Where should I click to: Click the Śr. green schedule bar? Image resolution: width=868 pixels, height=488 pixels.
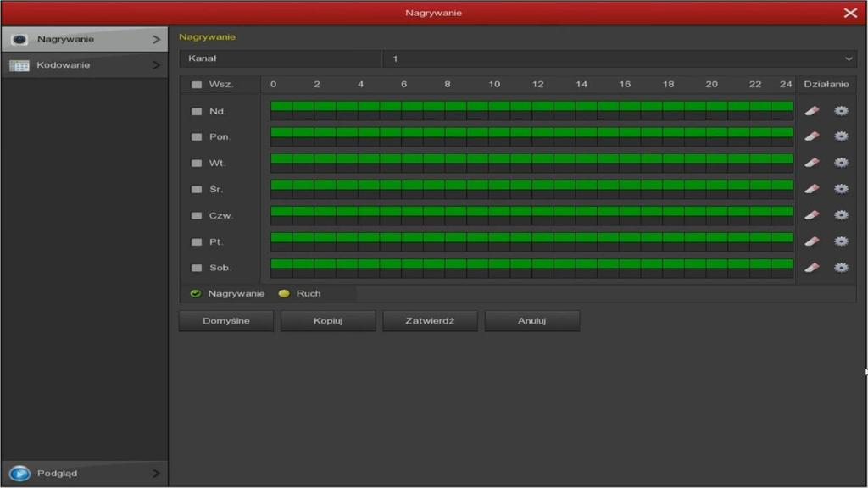[x=531, y=185]
